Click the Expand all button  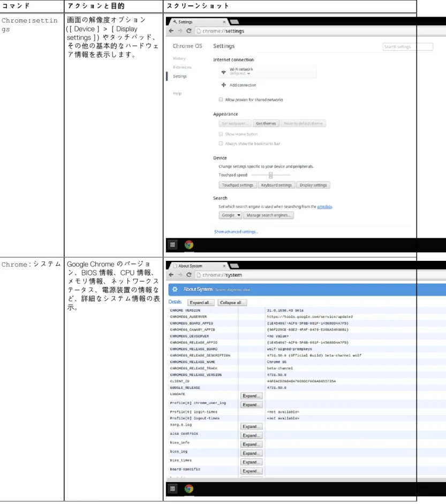click(x=200, y=303)
